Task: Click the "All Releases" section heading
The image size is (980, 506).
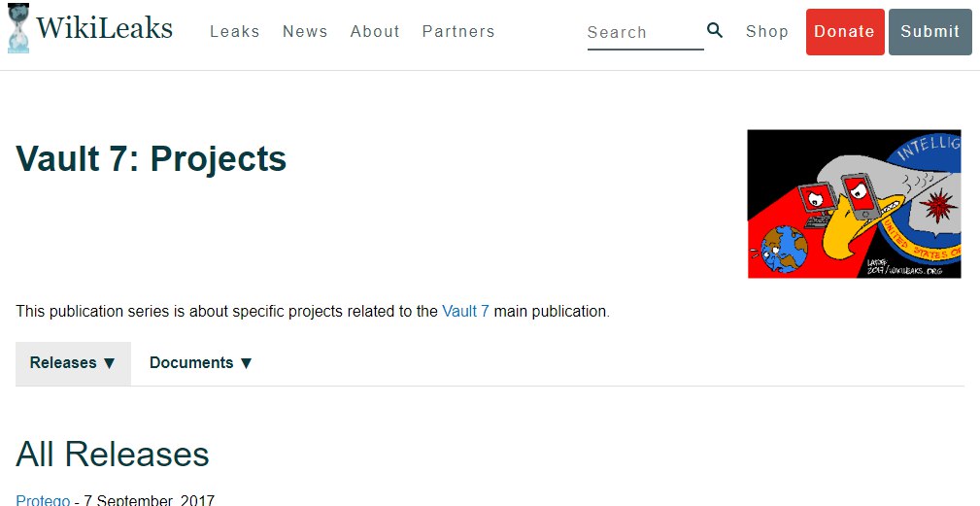Action: (113, 454)
